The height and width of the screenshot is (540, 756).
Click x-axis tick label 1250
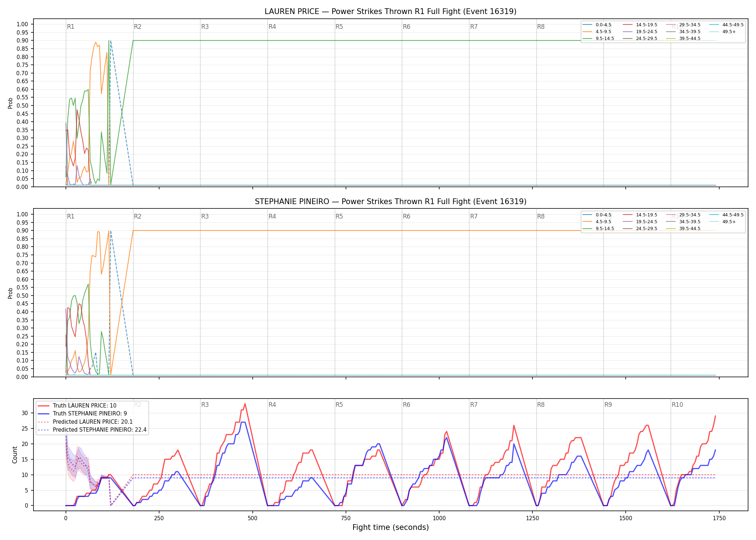pyautogui.click(x=532, y=518)
